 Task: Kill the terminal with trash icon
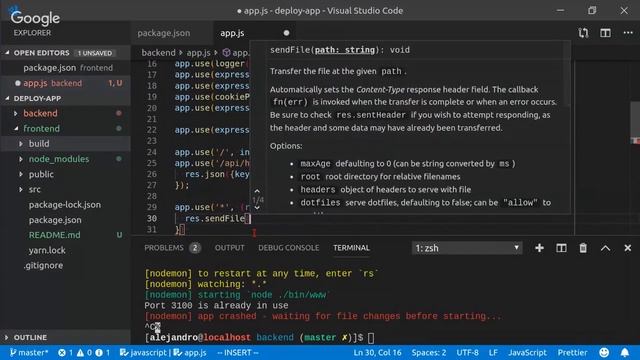[583, 248]
